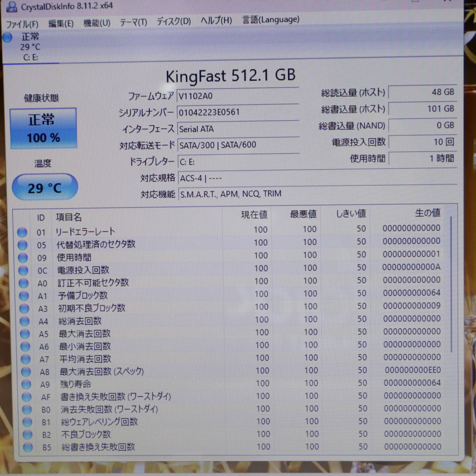Viewport: 476px width, 476px height.
Task: Open the 編集(E) menu
Action: tap(61, 24)
